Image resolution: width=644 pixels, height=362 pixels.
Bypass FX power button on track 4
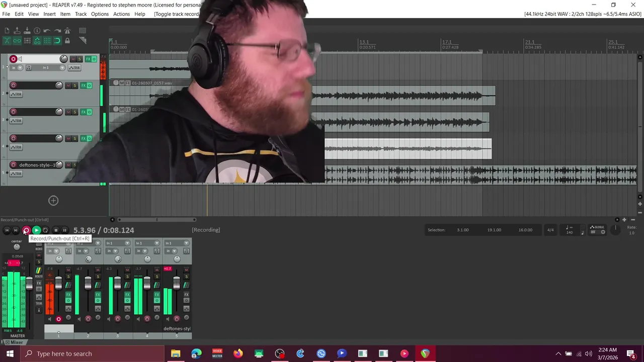[90, 138]
